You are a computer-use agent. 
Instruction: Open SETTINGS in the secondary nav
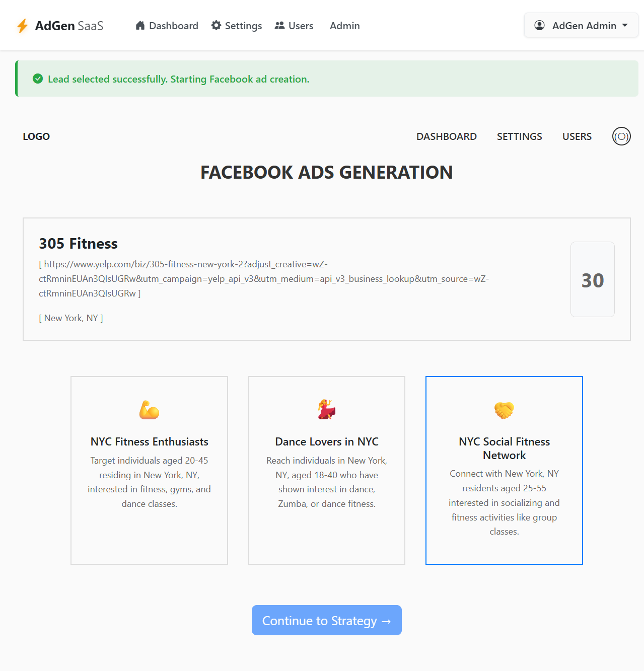520,136
